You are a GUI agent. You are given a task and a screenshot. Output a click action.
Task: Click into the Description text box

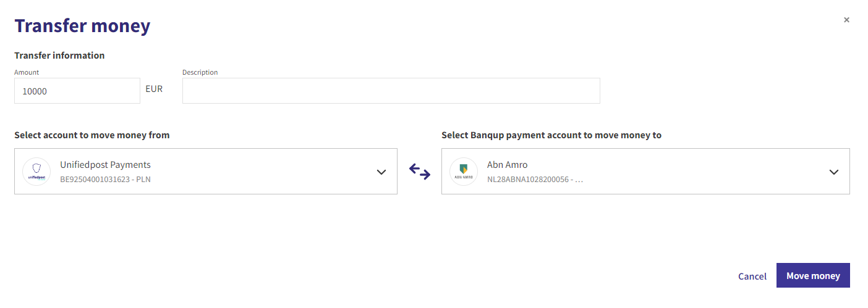pos(391,91)
